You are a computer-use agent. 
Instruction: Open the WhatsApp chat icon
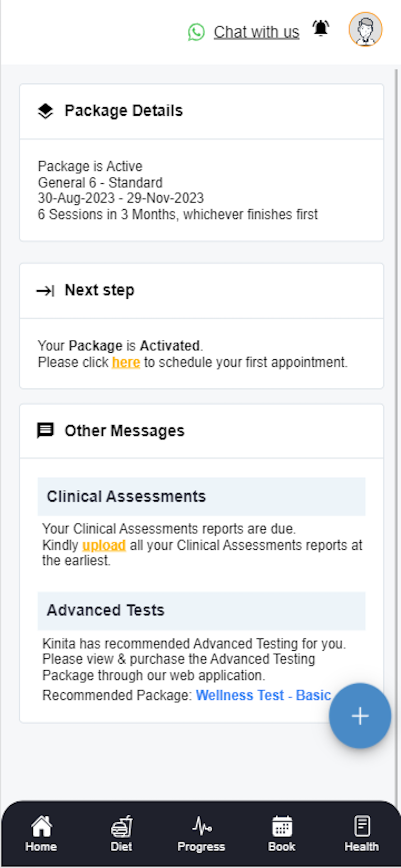click(196, 32)
